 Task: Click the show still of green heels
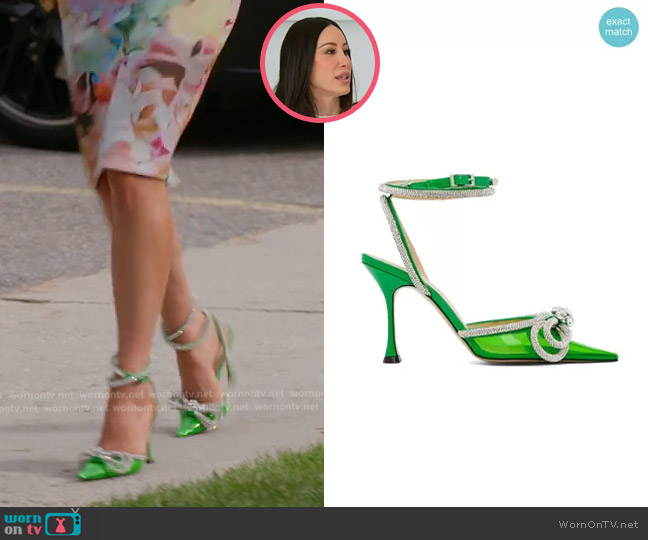[x=162, y=253]
